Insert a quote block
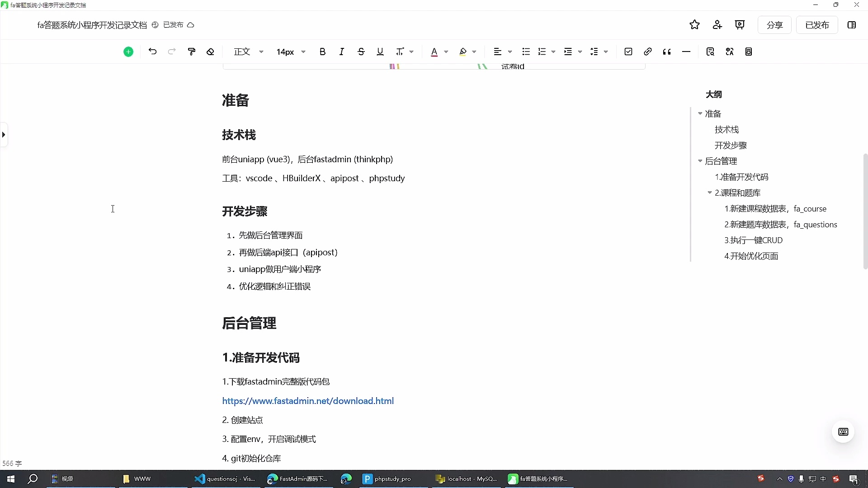 (x=667, y=52)
